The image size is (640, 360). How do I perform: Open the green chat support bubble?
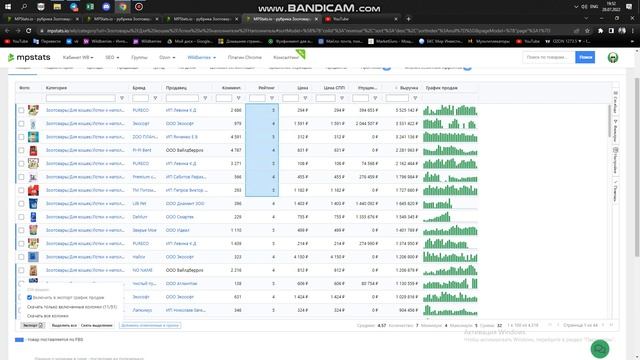(600, 349)
